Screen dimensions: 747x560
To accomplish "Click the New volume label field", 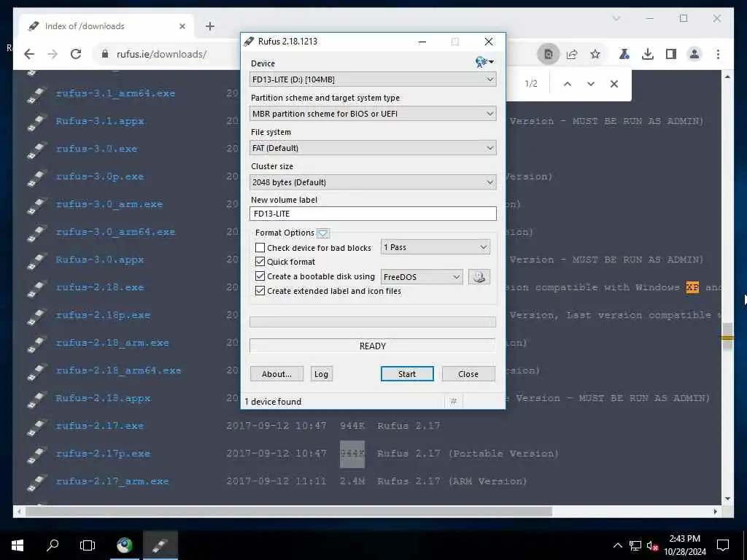I will coord(373,214).
